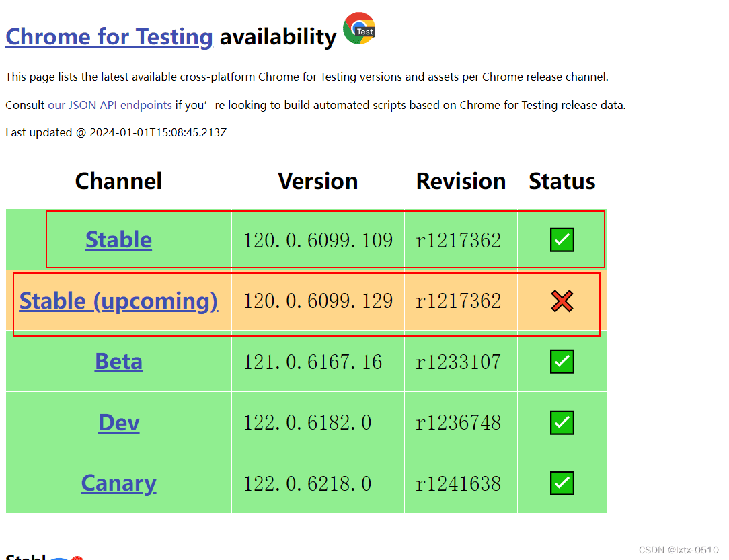Click the green checkmark status for Stable
This screenshot has height=560, width=729.
pyautogui.click(x=562, y=240)
